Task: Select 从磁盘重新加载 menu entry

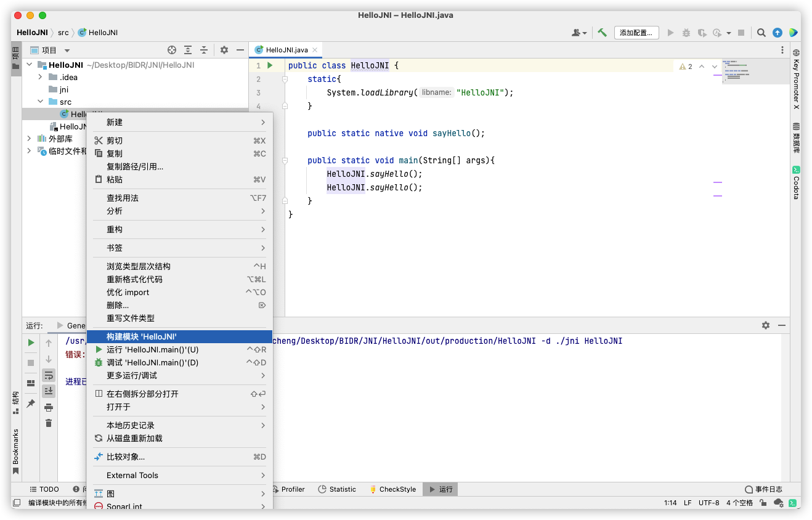Action: click(x=179, y=438)
